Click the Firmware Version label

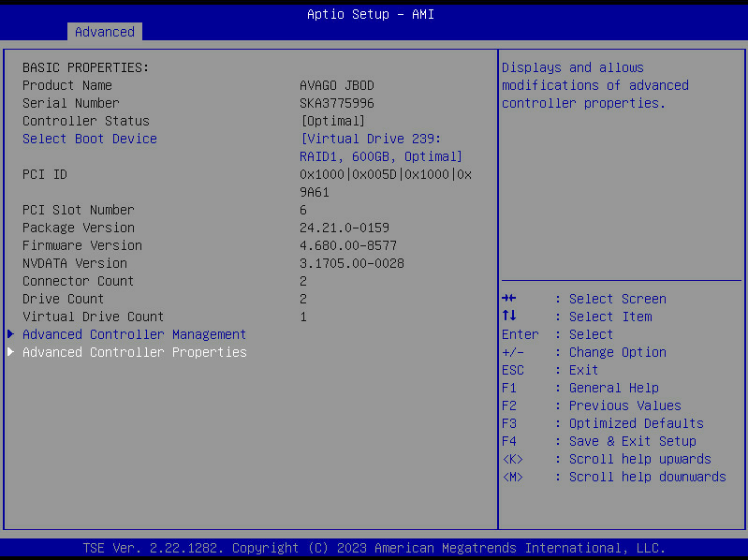(x=82, y=245)
